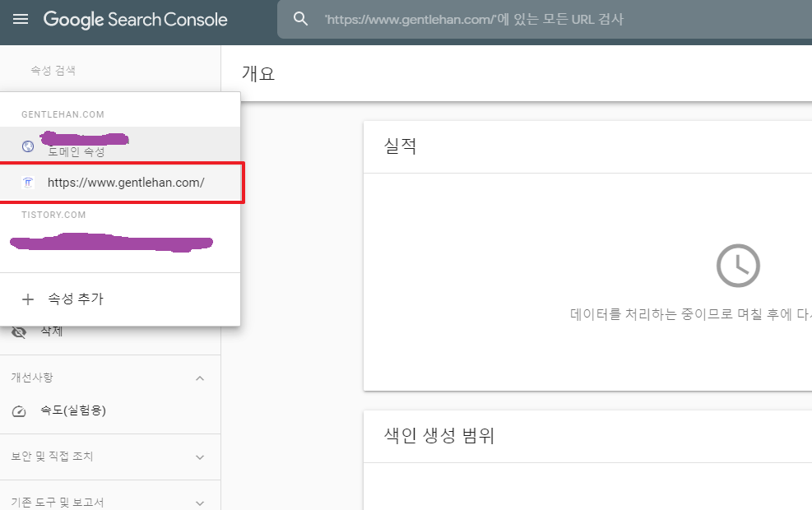This screenshot has height=510, width=812.
Task: Click the search magnifier icon
Action: coord(300,19)
